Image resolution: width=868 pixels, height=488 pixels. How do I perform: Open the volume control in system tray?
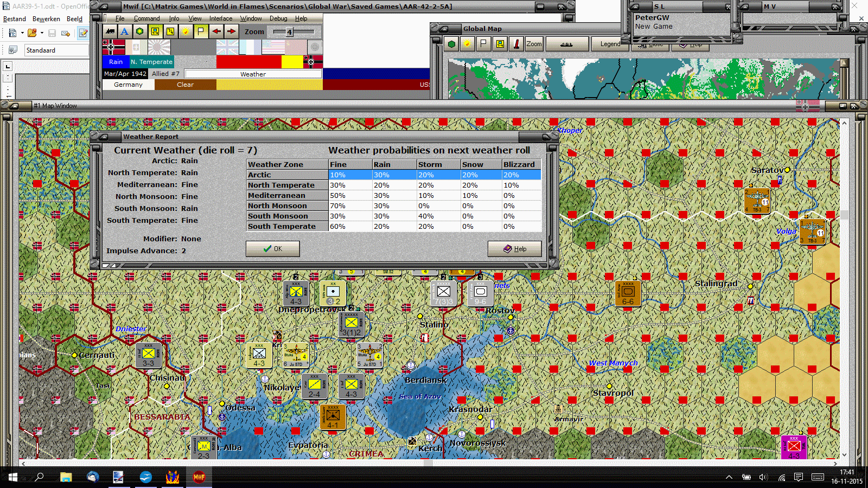764,477
